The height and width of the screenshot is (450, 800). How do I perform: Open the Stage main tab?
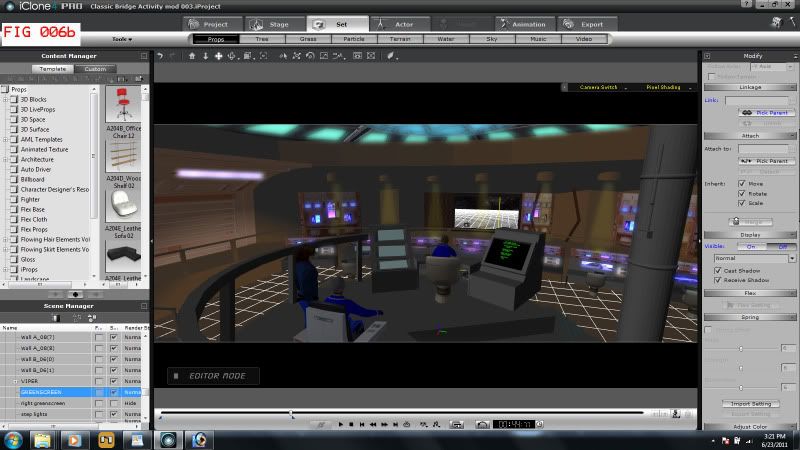(x=276, y=24)
